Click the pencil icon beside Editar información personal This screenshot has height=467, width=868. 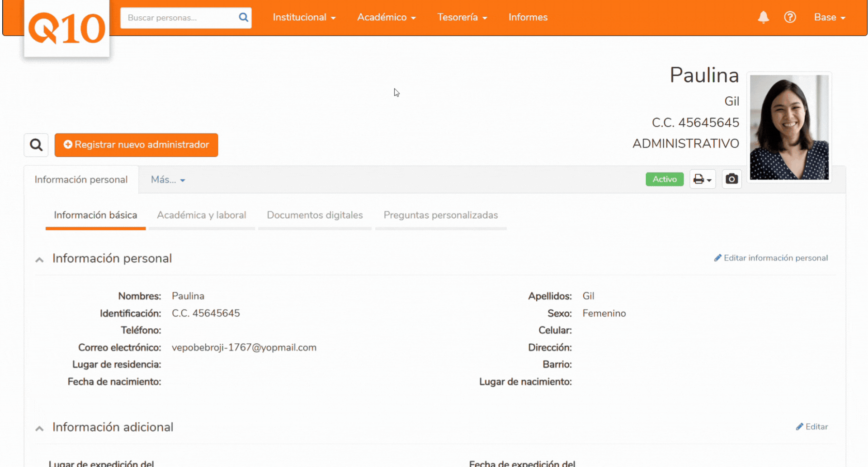pos(717,258)
